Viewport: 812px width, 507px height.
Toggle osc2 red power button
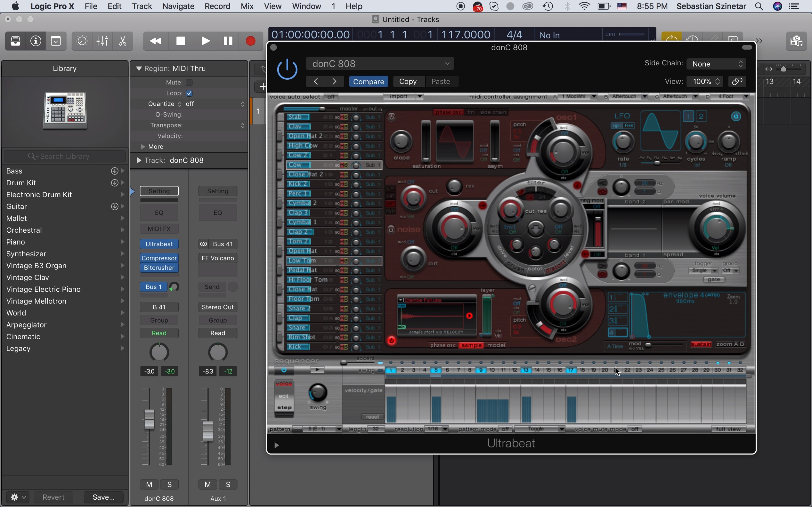click(392, 341)
